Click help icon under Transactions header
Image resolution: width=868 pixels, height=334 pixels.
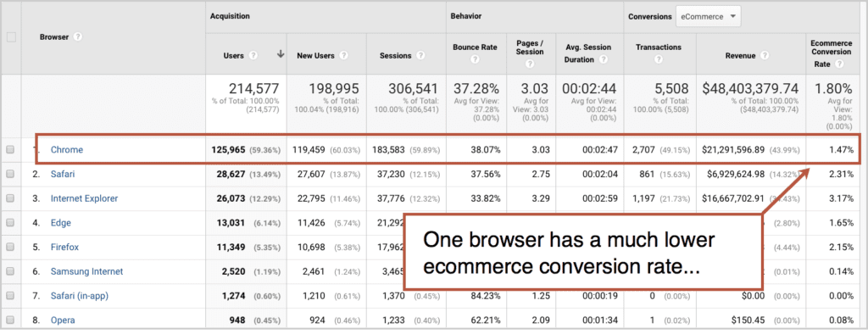[x=659, y=60]
